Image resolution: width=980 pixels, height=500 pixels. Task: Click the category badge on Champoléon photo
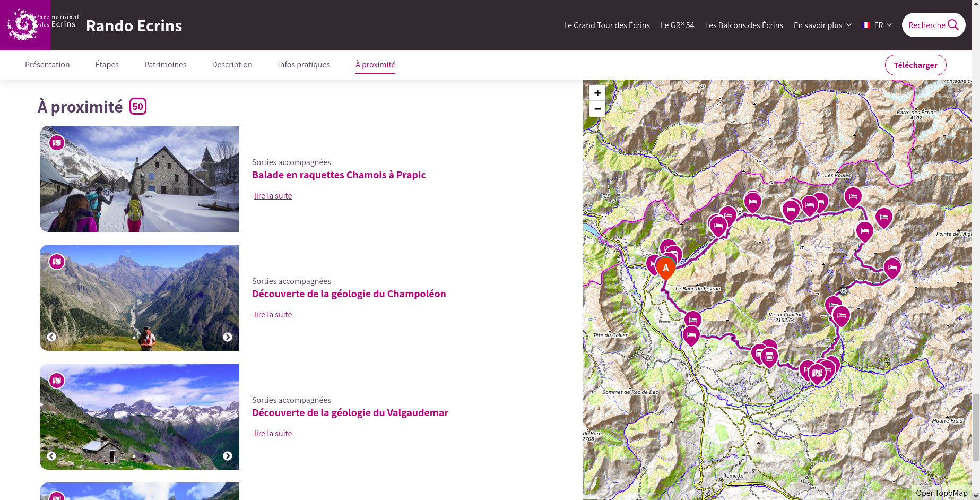tap(57, 262)
